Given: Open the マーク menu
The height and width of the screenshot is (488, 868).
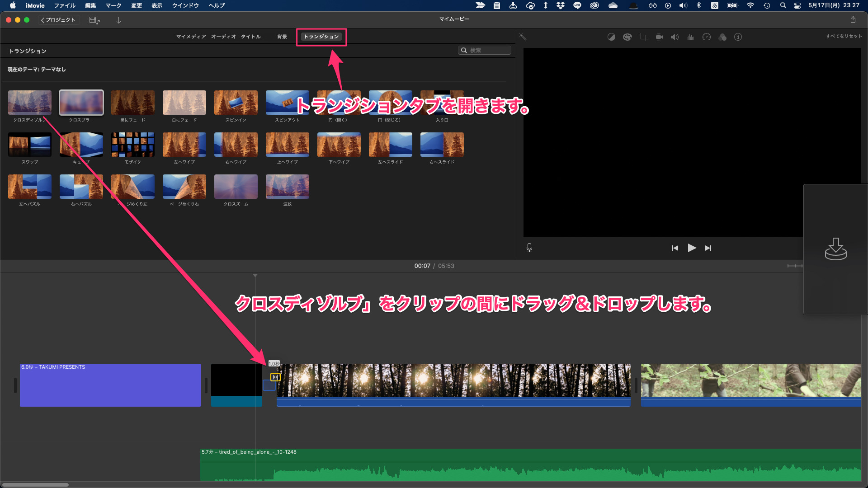Looking at the screenshot, I should point(113,5).
